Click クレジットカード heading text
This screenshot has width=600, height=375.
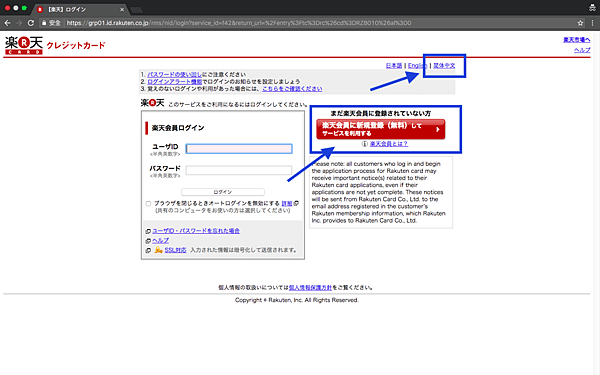[76, 46]
